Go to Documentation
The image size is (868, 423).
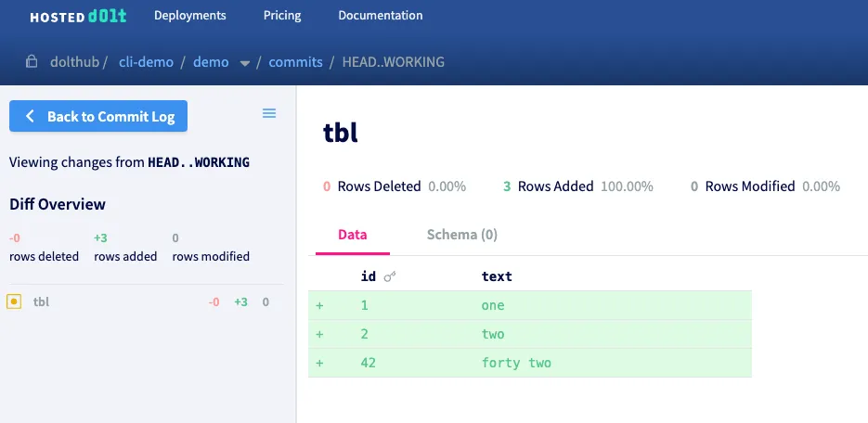pyautogui.click(x=380, y=16)
